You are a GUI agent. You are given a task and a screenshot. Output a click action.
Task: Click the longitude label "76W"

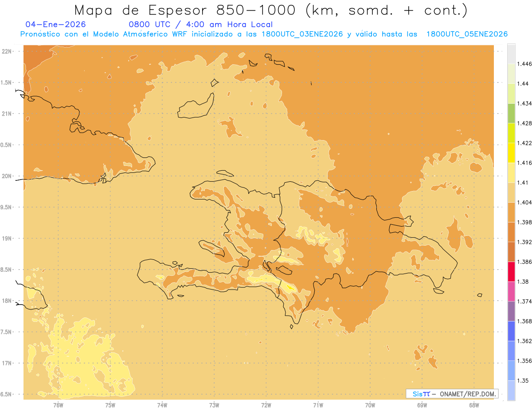[58, 405]
